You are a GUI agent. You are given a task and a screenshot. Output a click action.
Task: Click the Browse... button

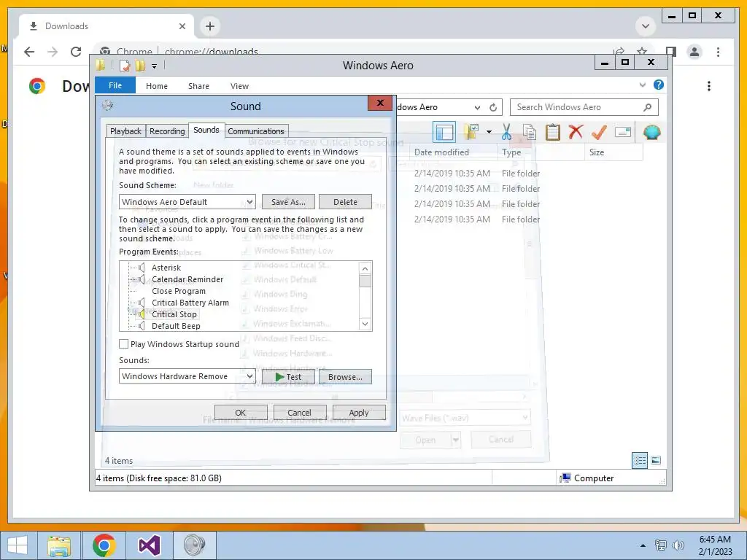pyautogui.click(x=345, y=377)
